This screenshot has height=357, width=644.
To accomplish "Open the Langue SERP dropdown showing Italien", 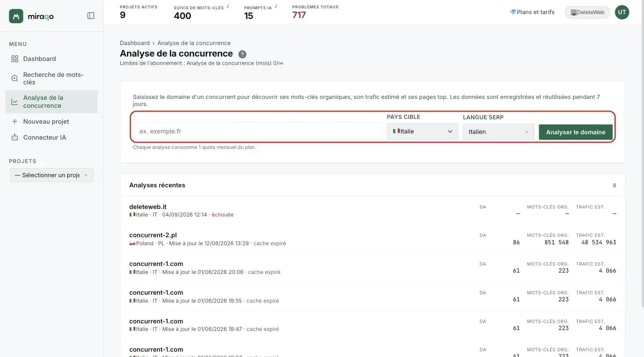I will pos(498,132).
